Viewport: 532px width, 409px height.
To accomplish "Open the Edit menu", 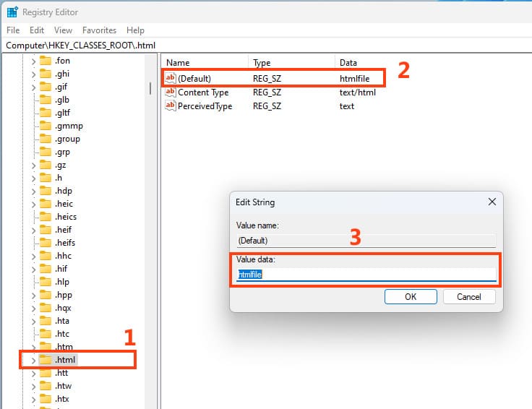I will click(x=37, y=30).
